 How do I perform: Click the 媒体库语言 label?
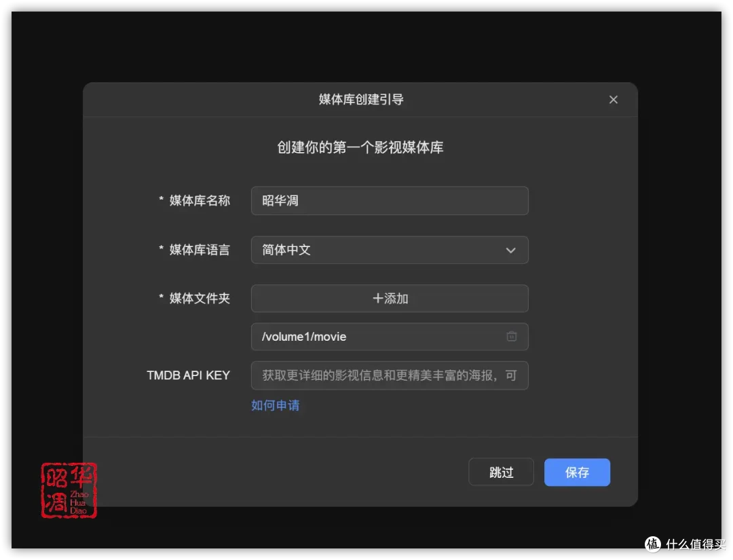click(x=200, y=250)
